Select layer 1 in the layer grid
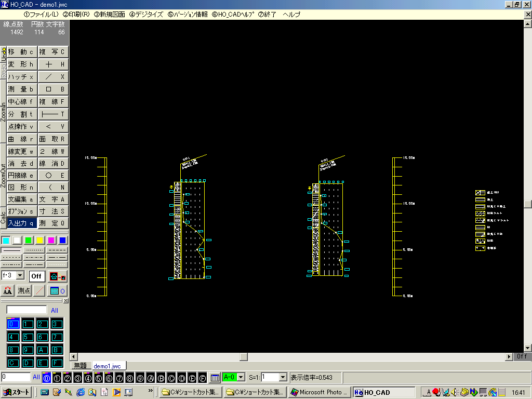This screenshot has height=399, width=532. pos(27,324)
